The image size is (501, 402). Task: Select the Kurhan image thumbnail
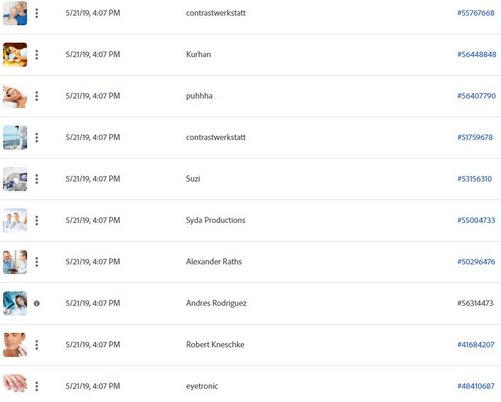point(15,55)
